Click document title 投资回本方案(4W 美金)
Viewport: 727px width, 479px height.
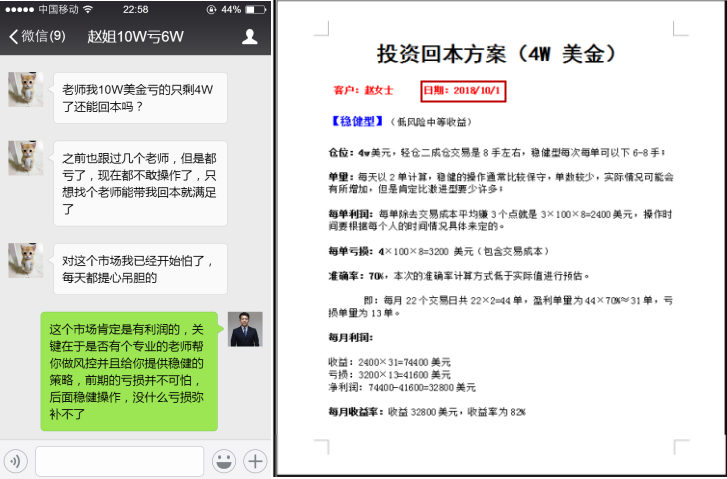pos(497,54)
